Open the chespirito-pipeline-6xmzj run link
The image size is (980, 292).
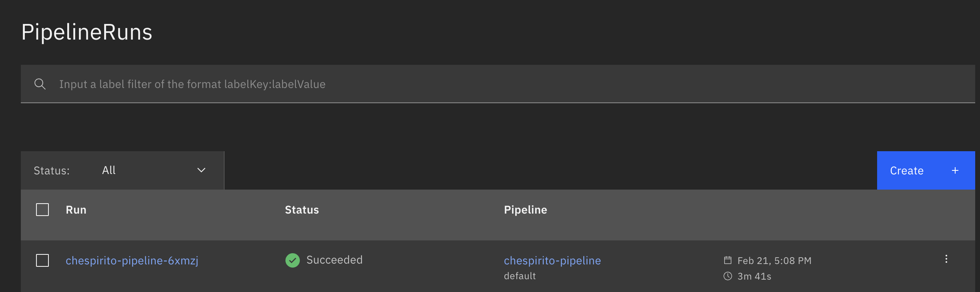point(132,261)
